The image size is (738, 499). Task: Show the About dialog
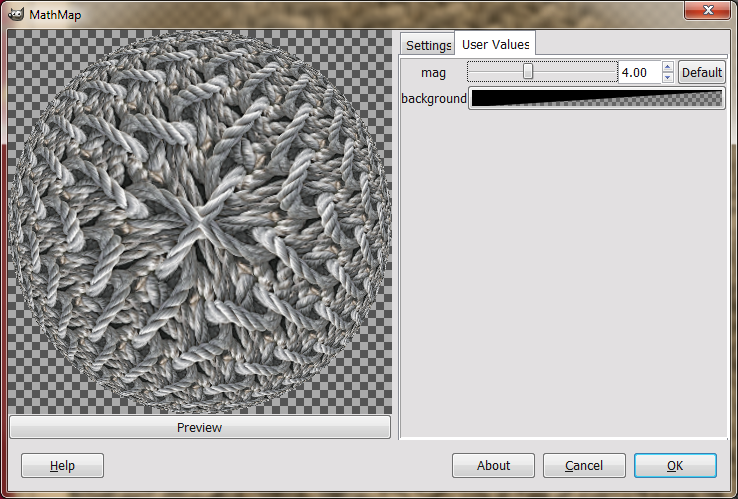(x=493, y=466)
